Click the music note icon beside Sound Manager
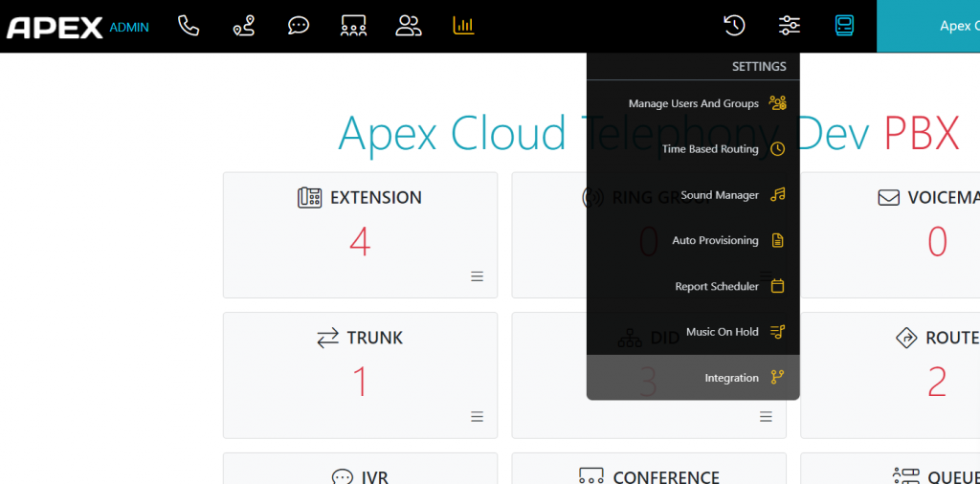This screenshot has height=484, width=980. pos(777,195)
